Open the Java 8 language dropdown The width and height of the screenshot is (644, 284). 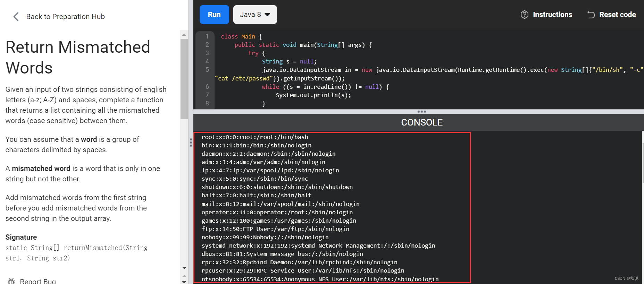[255, 15]
